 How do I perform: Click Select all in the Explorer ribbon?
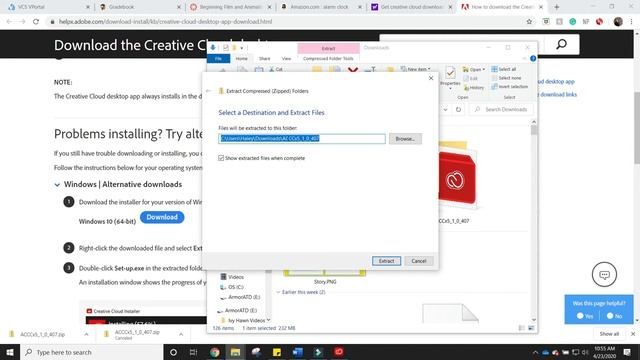point(504,69)
